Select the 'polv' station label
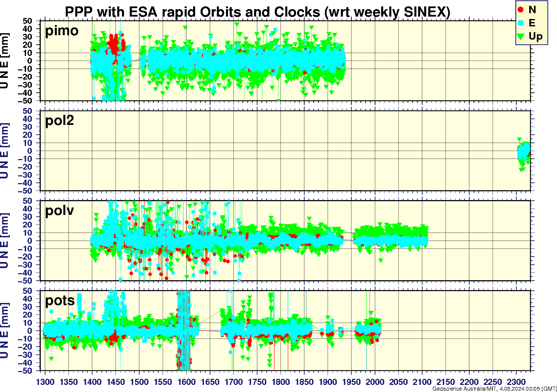 pyautogui.click(x=60, y=211)
